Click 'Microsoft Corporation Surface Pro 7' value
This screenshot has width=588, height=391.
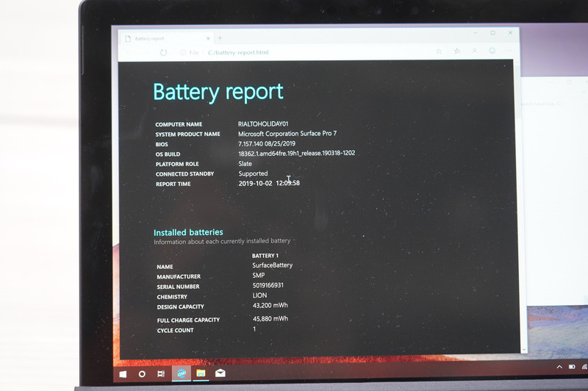point(287,134)
